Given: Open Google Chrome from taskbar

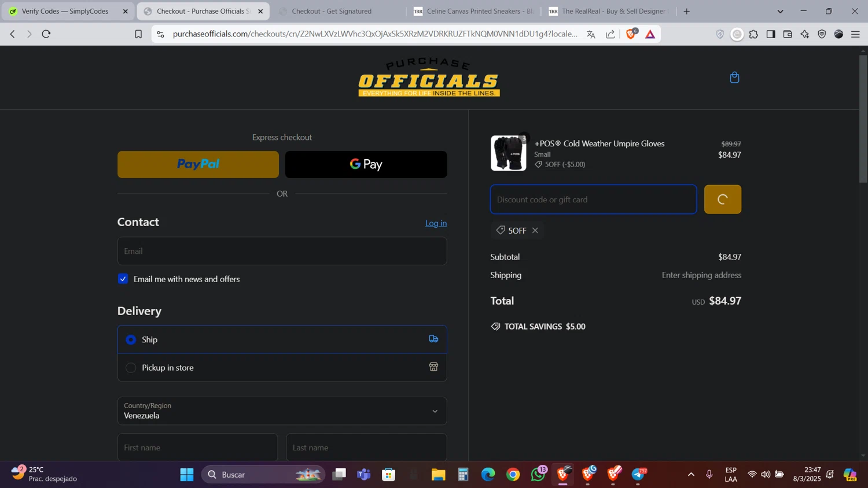Looking at the screenshot, I should pyautogui.click(x=513, y=475).
